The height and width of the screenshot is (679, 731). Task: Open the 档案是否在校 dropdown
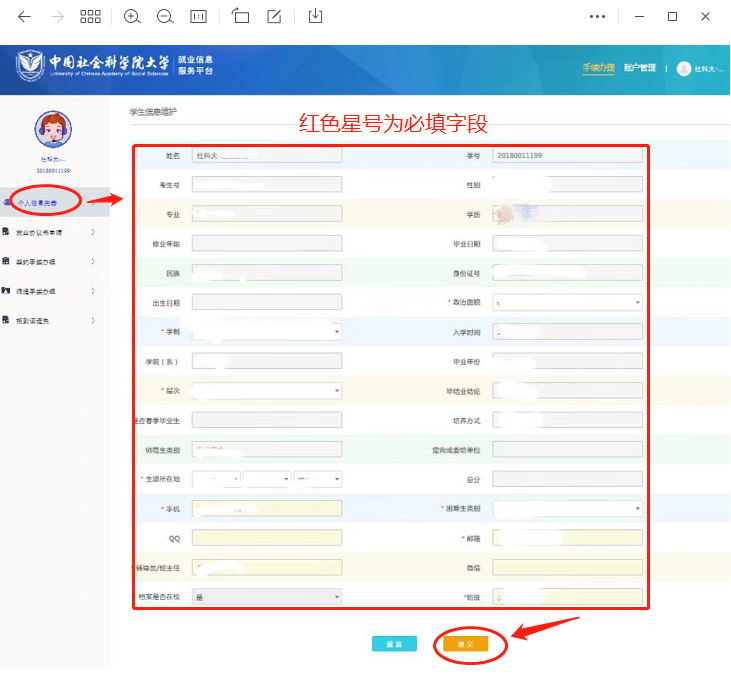pyautogui.click(x=266, y=597)
